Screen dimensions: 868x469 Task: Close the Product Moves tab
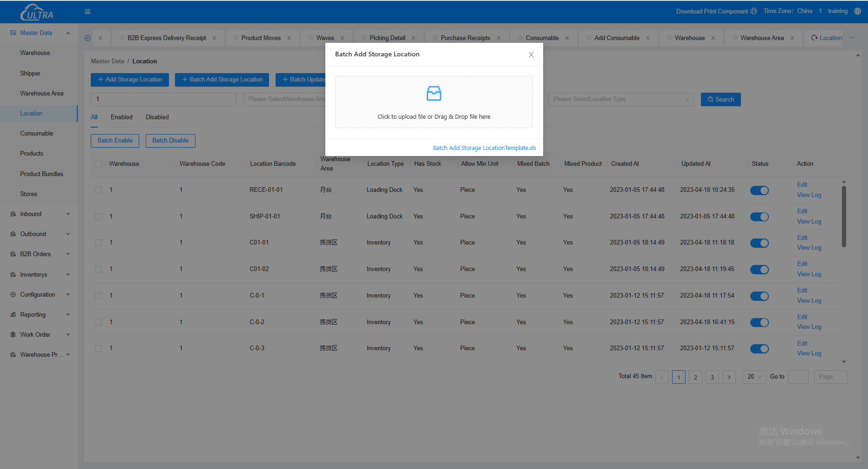[289, 38]
